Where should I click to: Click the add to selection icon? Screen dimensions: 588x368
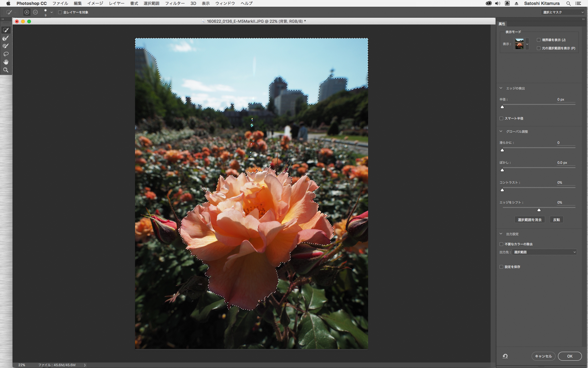pyautogui.click(x=27, y=12)
